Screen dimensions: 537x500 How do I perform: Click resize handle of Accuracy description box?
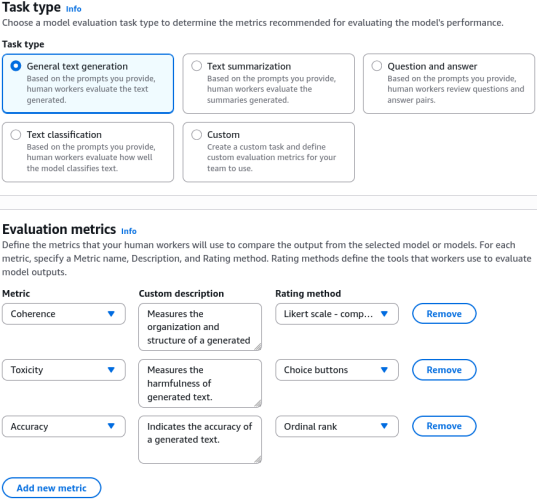click(x=258, y=460)
